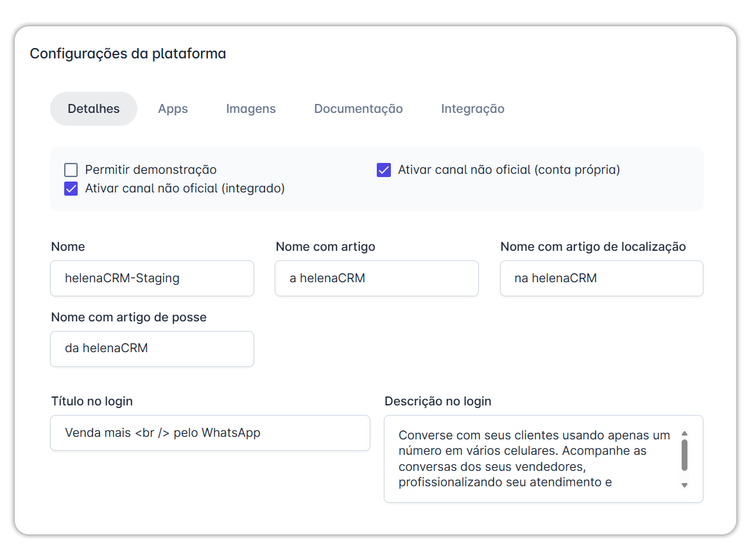
Task: Switch to the Apps tab
Action: point(172,108)
